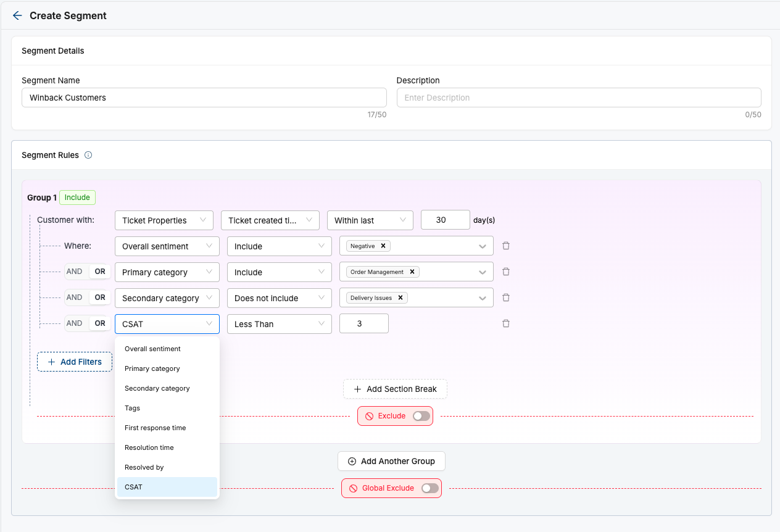This screenshot has height=532, width=780.
Task: Open the Include operator for Overall sentiment
Action: click(280, 246)
